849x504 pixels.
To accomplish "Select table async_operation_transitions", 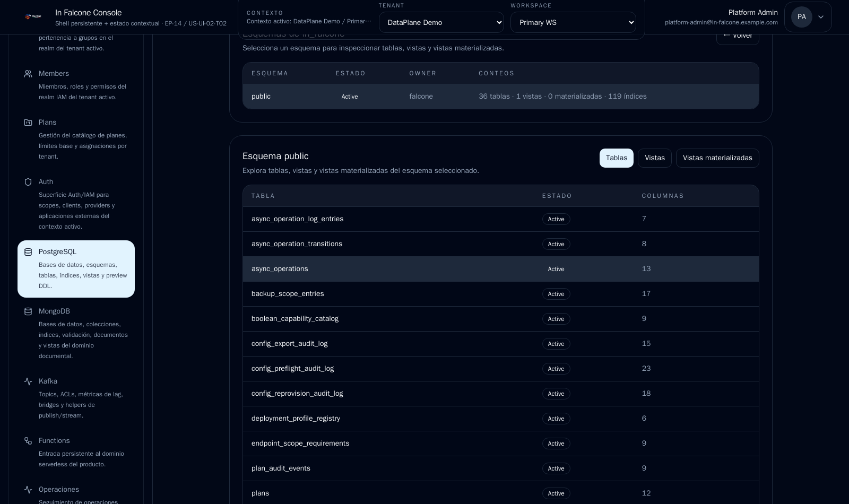I will [x=501, y=244].
